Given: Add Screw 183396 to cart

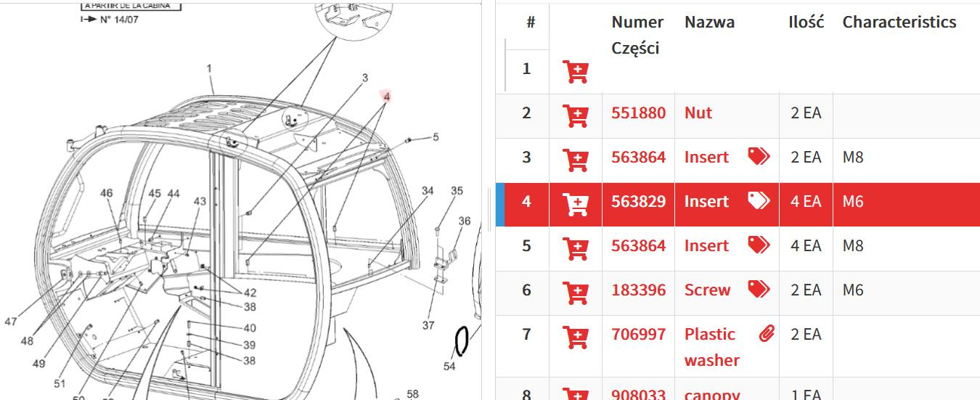Looking at the screenshot, I should click(576, 292).
